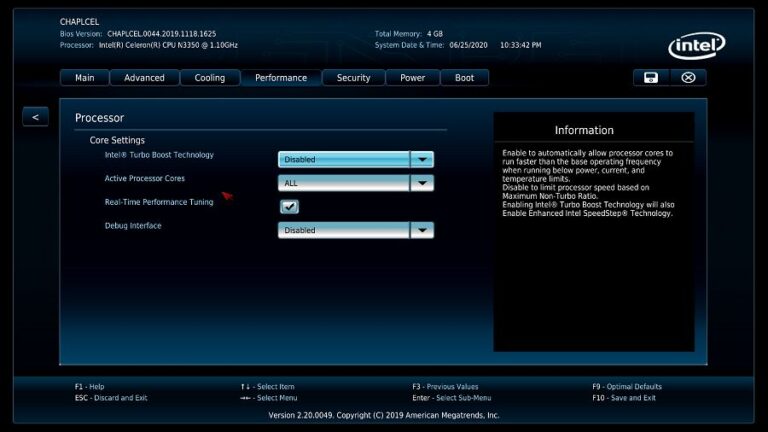Click the system date 06/25/2020
Viewport: 768px width, 432px height.
(468, 45)
